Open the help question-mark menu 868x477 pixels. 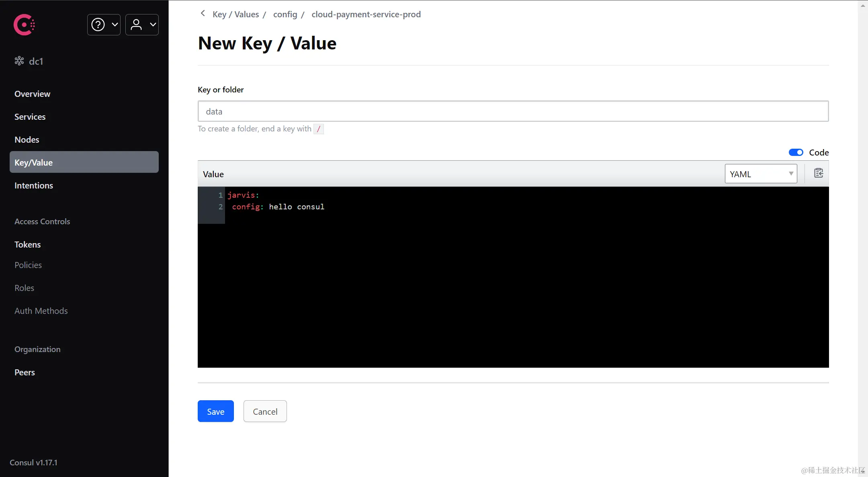click(x=98, y=25)
